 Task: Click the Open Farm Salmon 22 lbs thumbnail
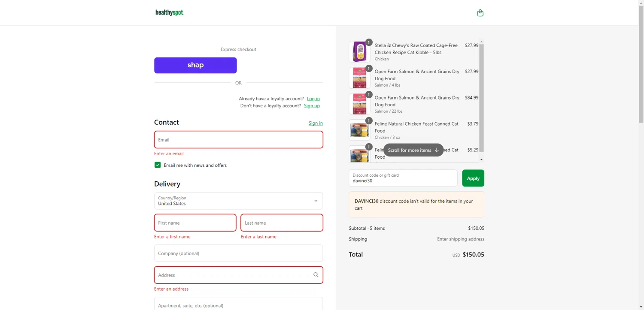tap(359, 104)
